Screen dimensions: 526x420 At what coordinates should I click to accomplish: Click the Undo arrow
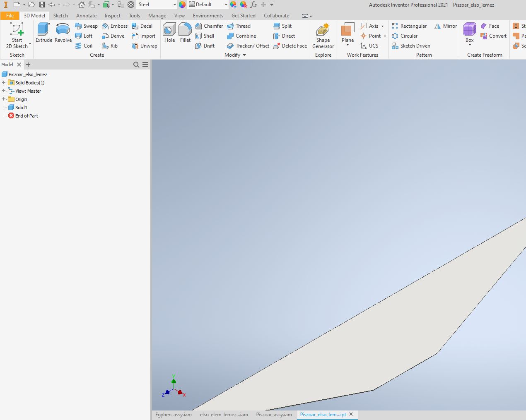[x=52, y=5]
